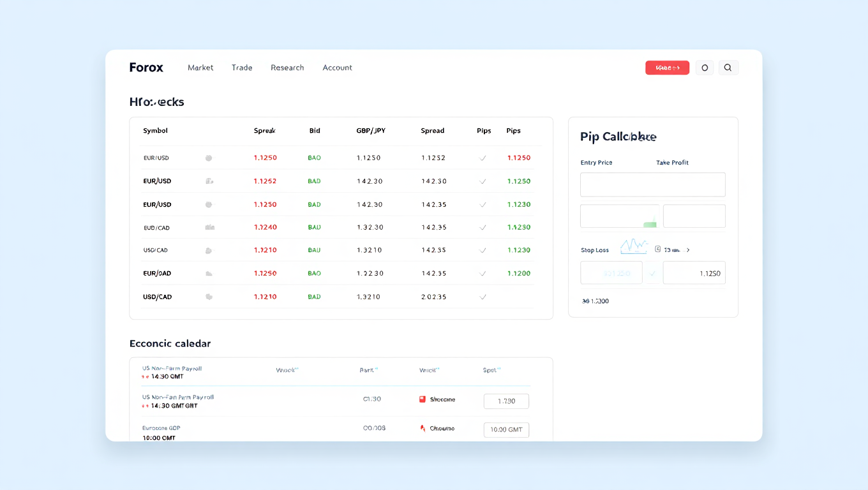Open the Research menu
Image resolution: width=868 pixels, height=490 pixels.
287,68
